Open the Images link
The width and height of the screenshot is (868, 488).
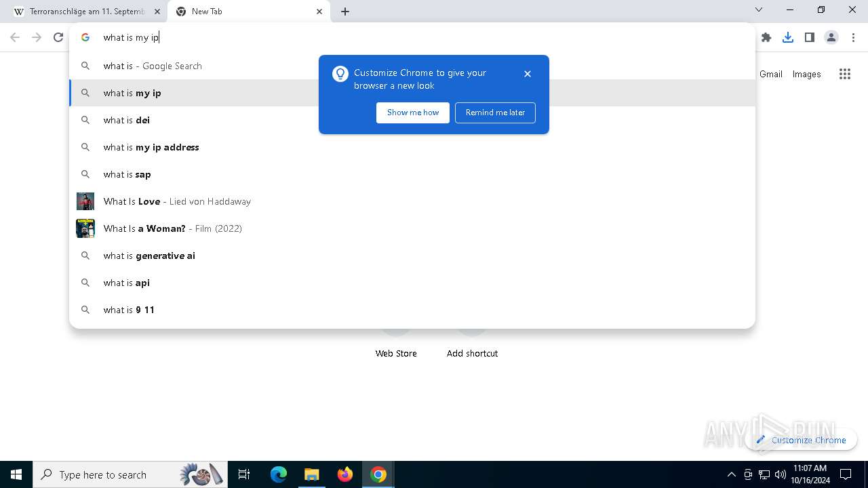pos(807,75)
